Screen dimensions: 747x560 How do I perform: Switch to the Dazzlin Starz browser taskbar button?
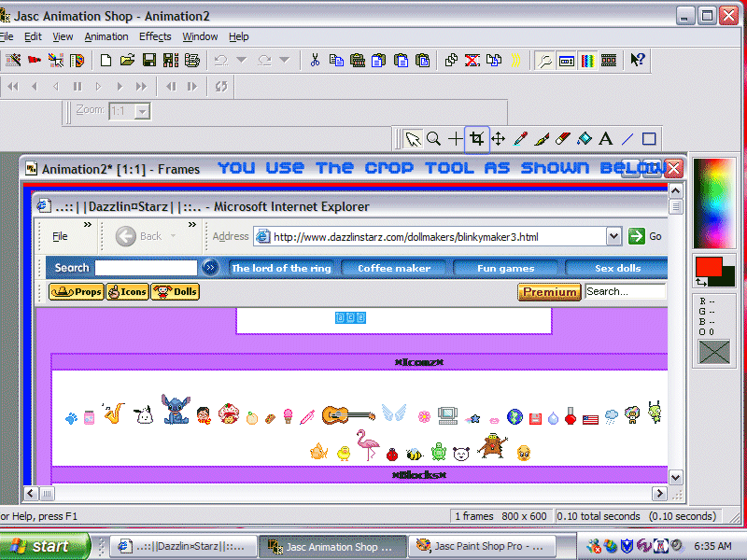(x=182, y=546)
